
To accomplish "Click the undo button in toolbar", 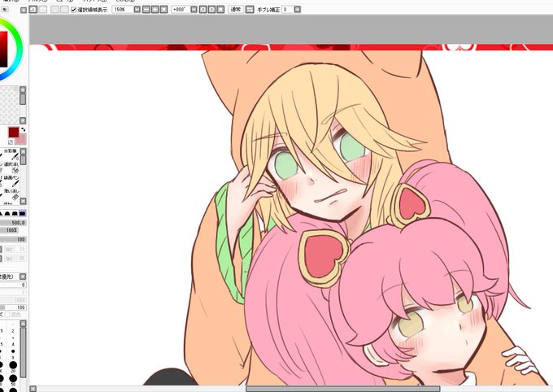I will point(33,10).
